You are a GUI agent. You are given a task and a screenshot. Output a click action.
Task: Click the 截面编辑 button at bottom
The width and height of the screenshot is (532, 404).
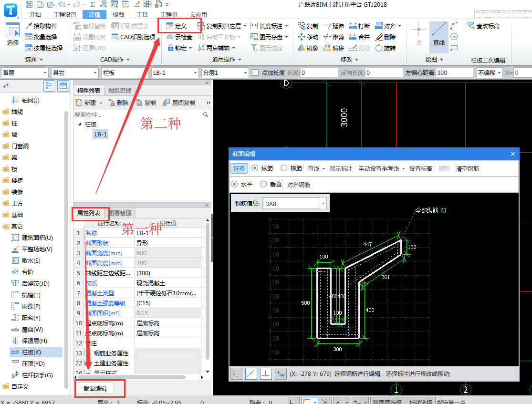[x=95, y=388]
